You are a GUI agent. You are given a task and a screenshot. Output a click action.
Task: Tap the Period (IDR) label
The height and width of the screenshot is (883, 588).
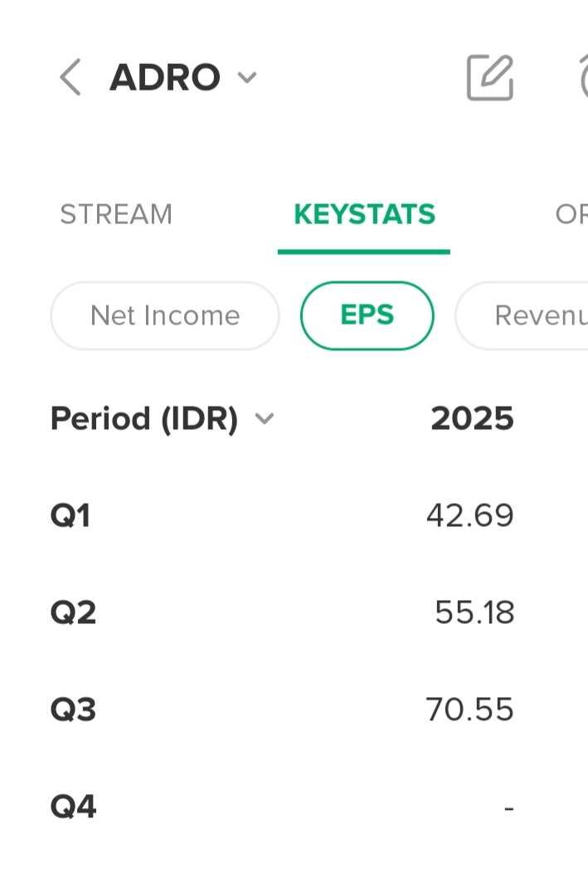pos(144,419)
